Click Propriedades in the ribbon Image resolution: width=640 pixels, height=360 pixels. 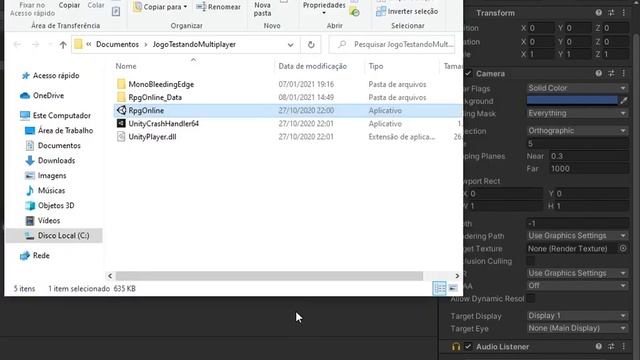pyautogui.click(x=324, y=8)
